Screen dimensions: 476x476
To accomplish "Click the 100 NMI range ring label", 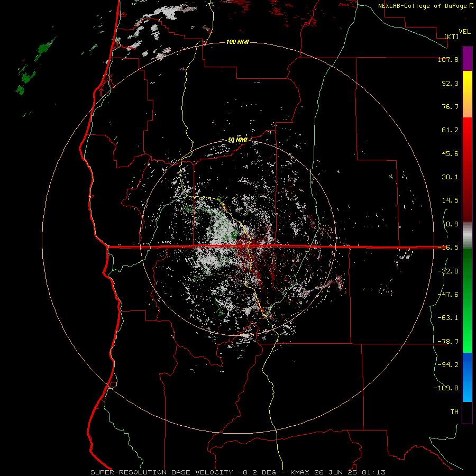I will [237, 42].
